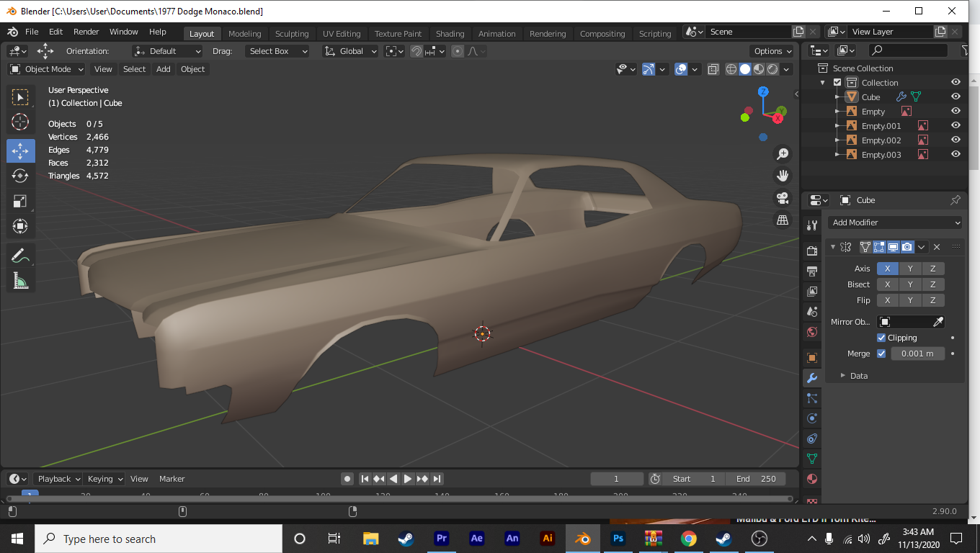Viewport: 980px width, 553px height.
Task: Open the Add Modifier dropdown
Action: click(x=896, y=222)
